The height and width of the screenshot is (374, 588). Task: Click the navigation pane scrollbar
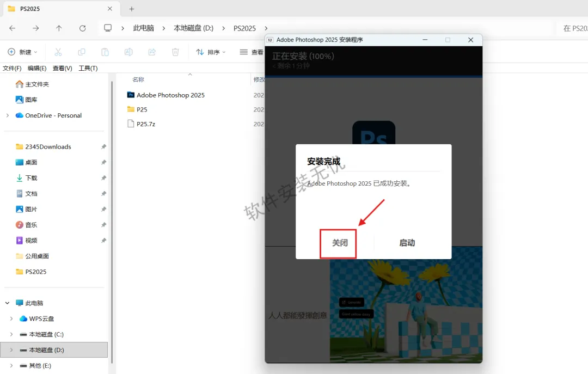pos(112,222)
